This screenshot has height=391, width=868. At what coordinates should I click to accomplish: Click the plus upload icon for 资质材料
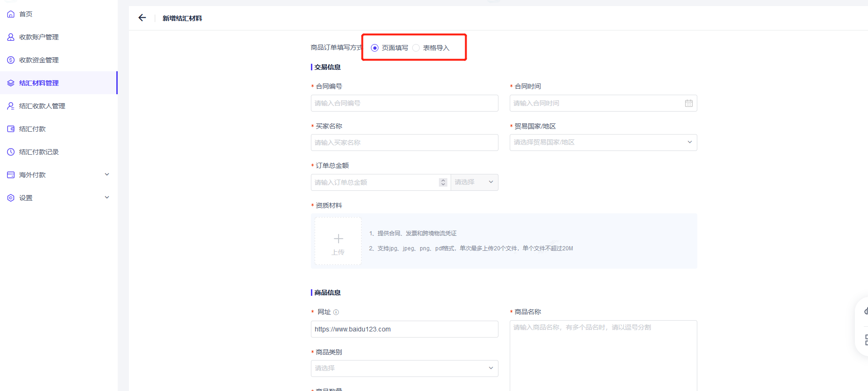[x=338, y=239]
